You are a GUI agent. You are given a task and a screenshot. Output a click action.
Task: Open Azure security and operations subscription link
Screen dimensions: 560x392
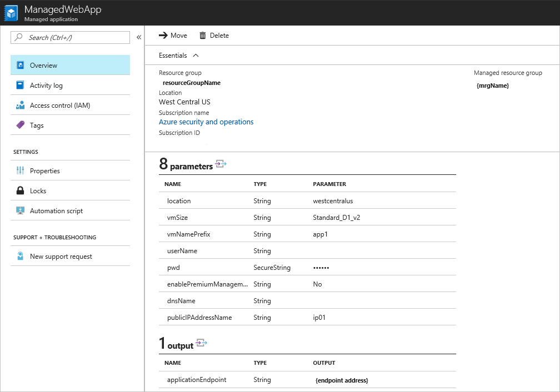[206, 122]
